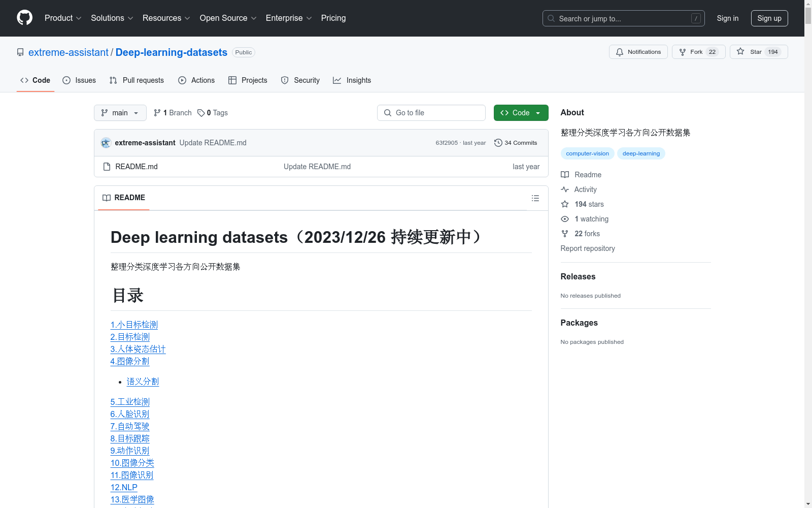Expand the Solutions menu
Viewport: 812px width, 508px height.
(112, 18)
